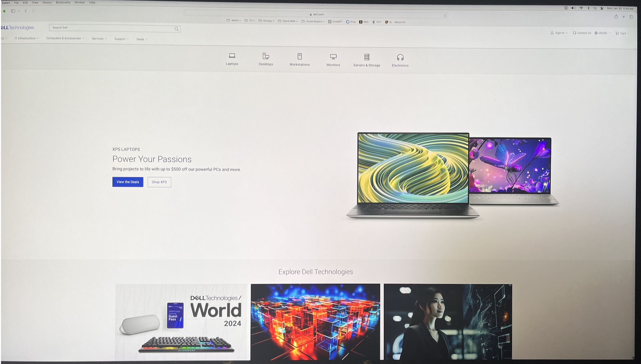
Task: Click the Safari Share icon
Action: click(616, 16)
